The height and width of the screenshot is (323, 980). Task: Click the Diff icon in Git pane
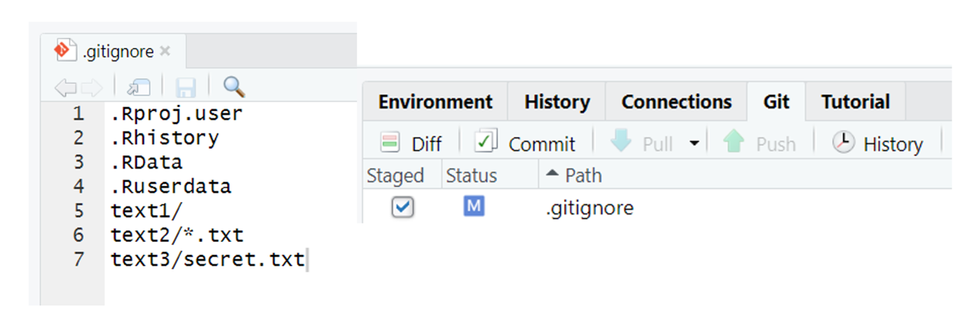coord(391,143)
